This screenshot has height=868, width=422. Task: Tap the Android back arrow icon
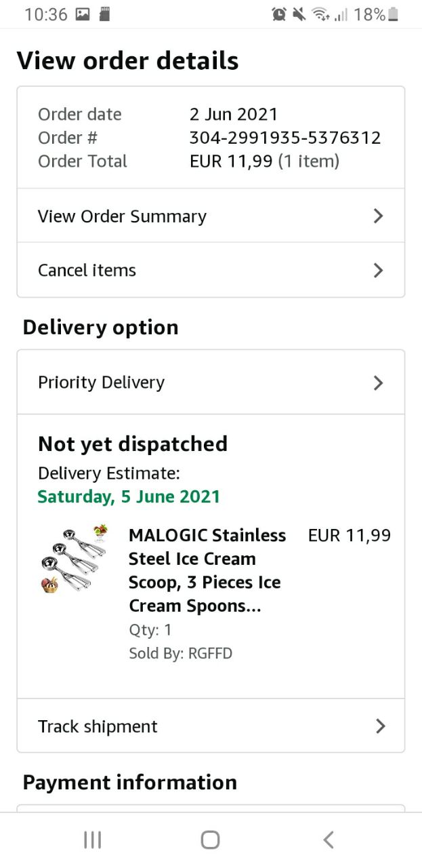[x=329, y=840]
